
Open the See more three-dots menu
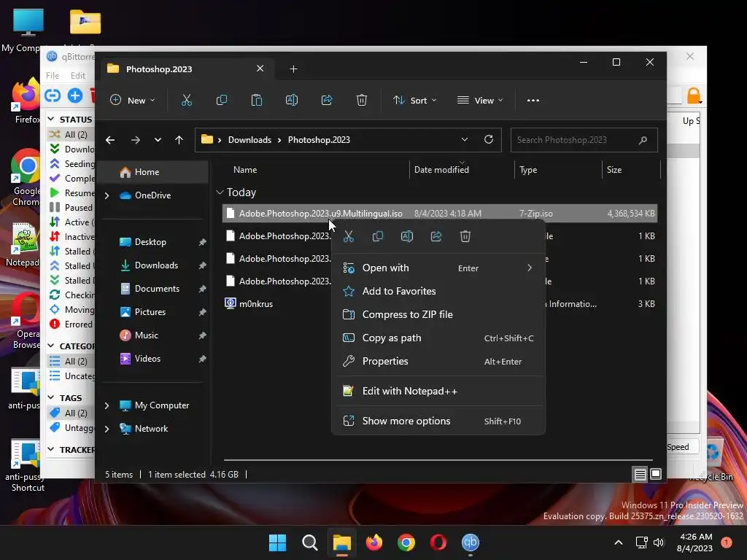click(533, 101)
